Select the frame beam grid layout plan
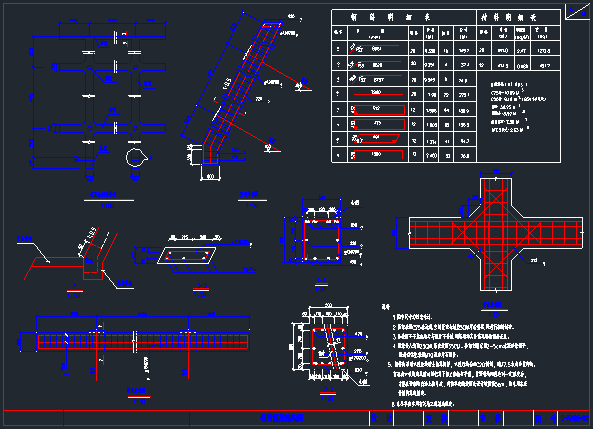 tap(98, 100)
